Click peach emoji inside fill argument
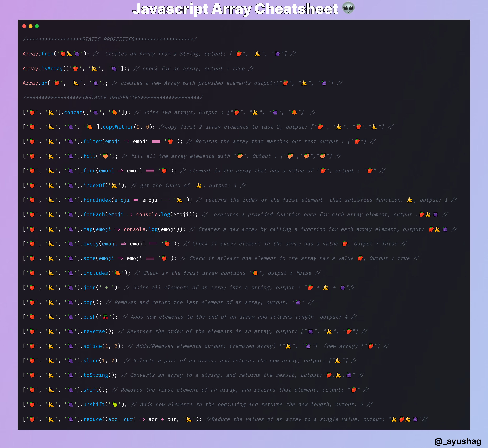The height and width of the screenshot is (448, 488). [105, 156]
